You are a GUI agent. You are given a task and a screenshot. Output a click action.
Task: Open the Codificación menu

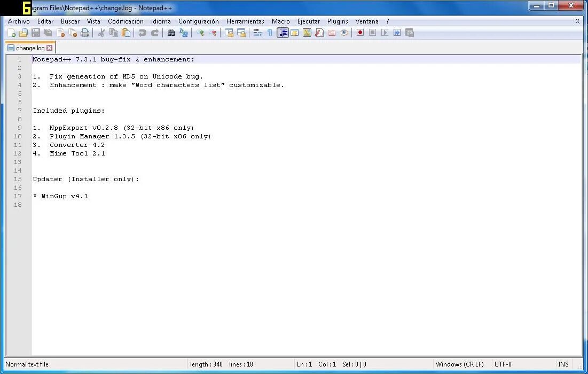pyautogui.click(x=126, y=21)
